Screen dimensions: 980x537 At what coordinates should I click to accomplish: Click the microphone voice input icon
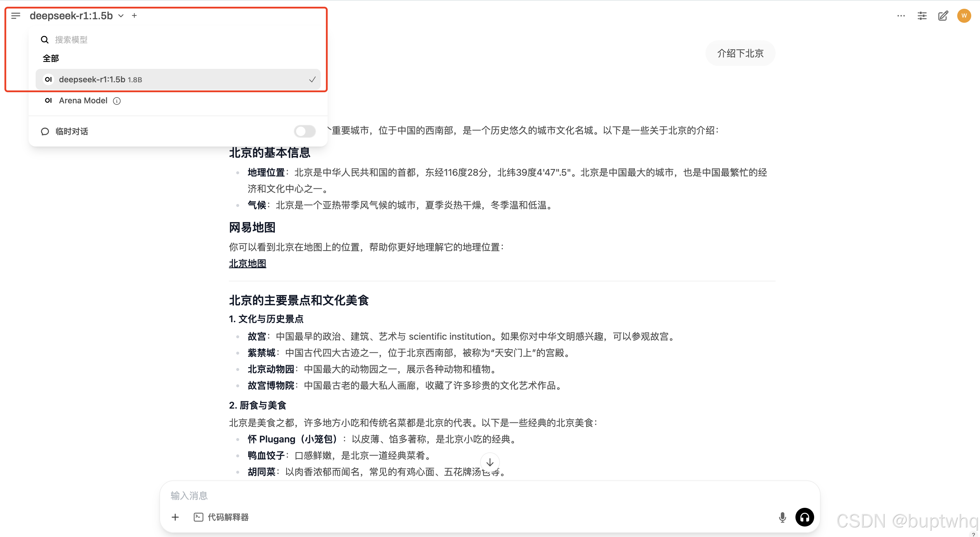pyautogui.click(x=782, y=517)
